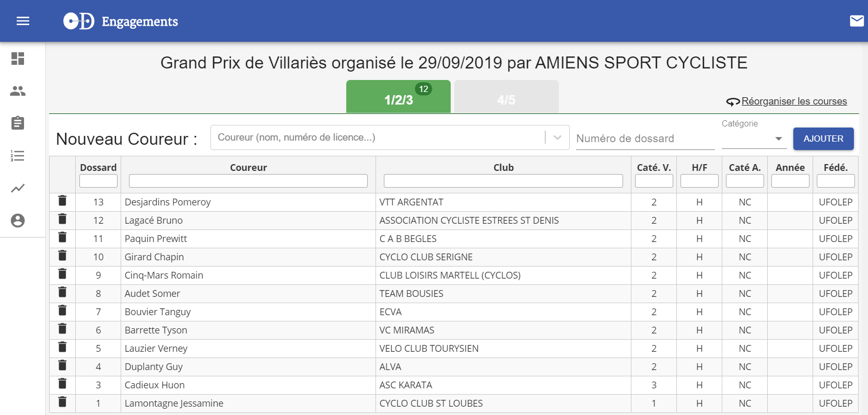
Task: Open the clipboard sidebar icon
Action: (18, 123)
